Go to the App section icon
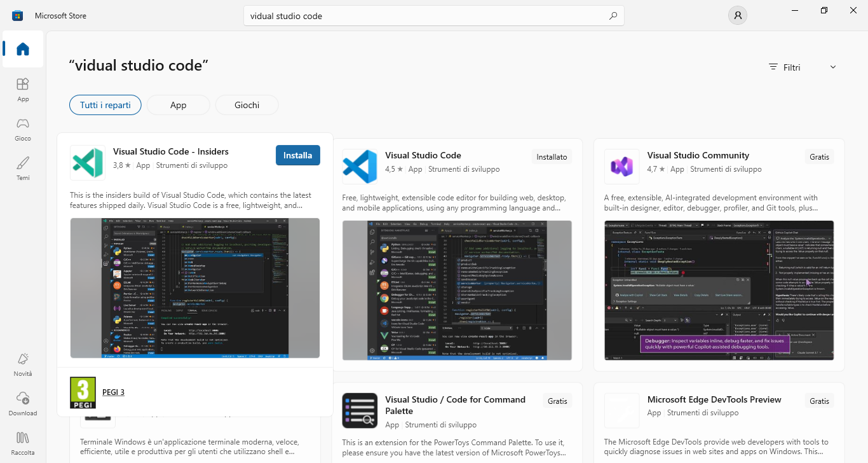Viewport: 868px width, 463px height. pos(23,90)
